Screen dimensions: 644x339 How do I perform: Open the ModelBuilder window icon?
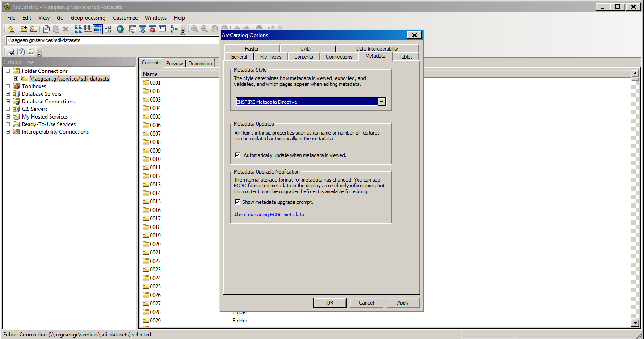175,29
